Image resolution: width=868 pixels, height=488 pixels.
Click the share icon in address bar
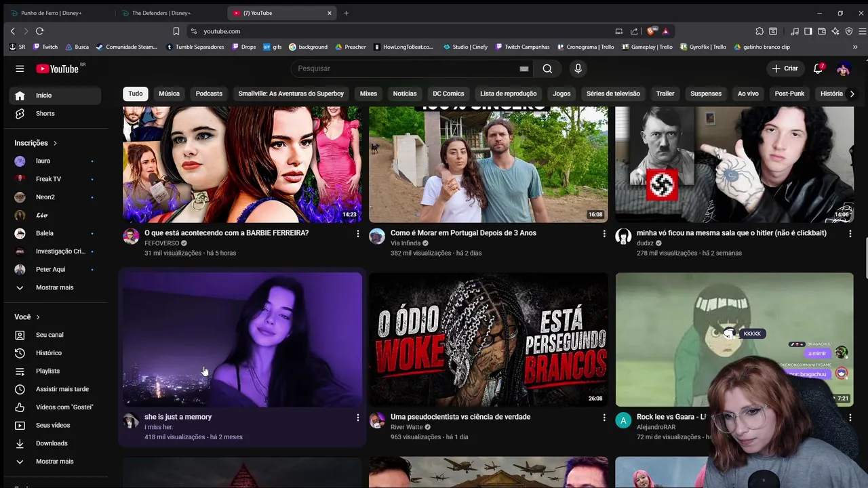point(634,31)
